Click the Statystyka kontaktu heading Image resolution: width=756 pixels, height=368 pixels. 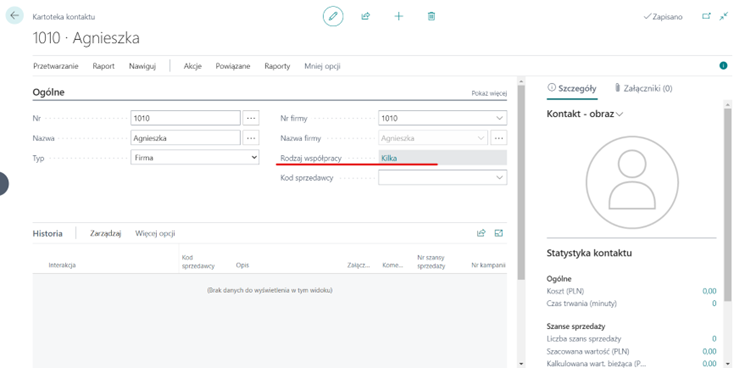589,253
